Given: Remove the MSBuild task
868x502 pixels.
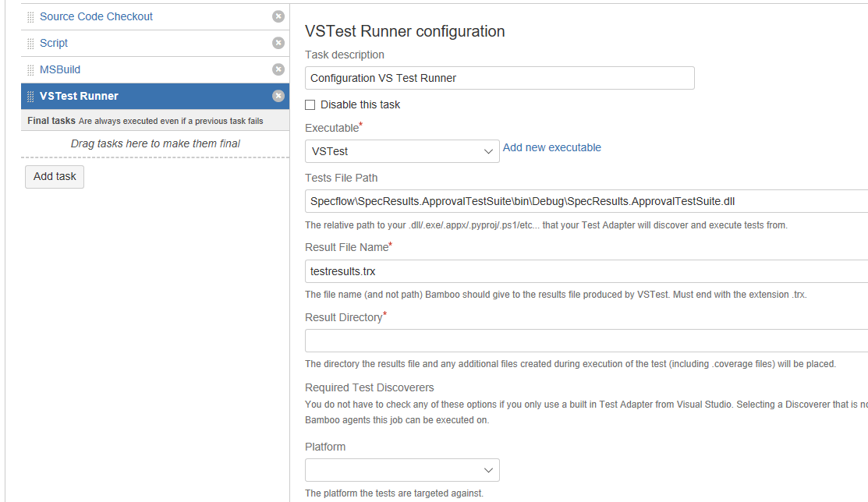Looking at the screenshot, I should (278, 69).
